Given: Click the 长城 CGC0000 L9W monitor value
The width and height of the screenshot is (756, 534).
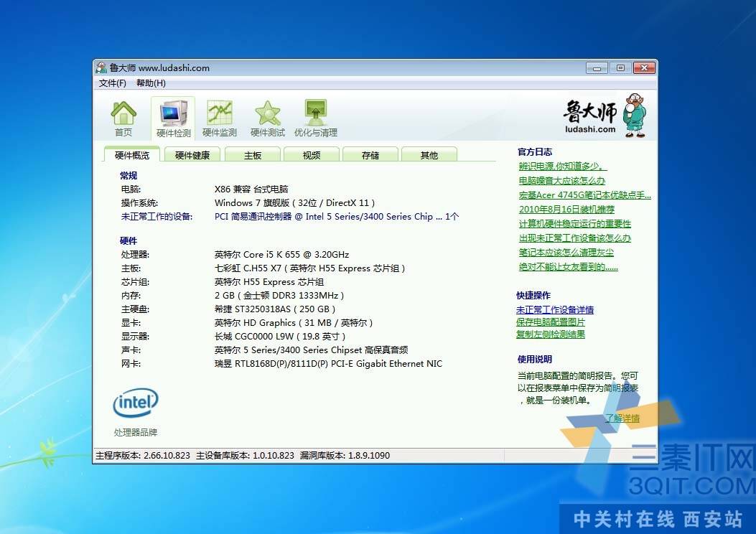Looking at the screenshot, I should click(x=280, y=336).
